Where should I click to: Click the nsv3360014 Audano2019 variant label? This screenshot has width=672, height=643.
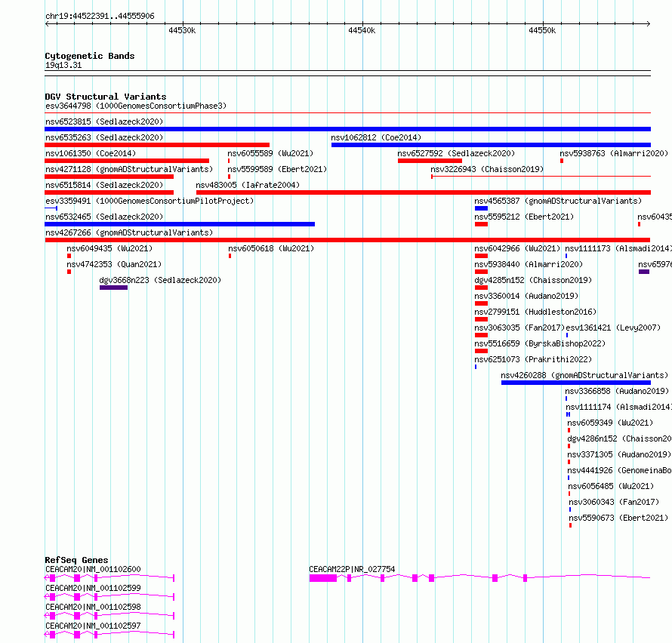[x=526, y=296]
